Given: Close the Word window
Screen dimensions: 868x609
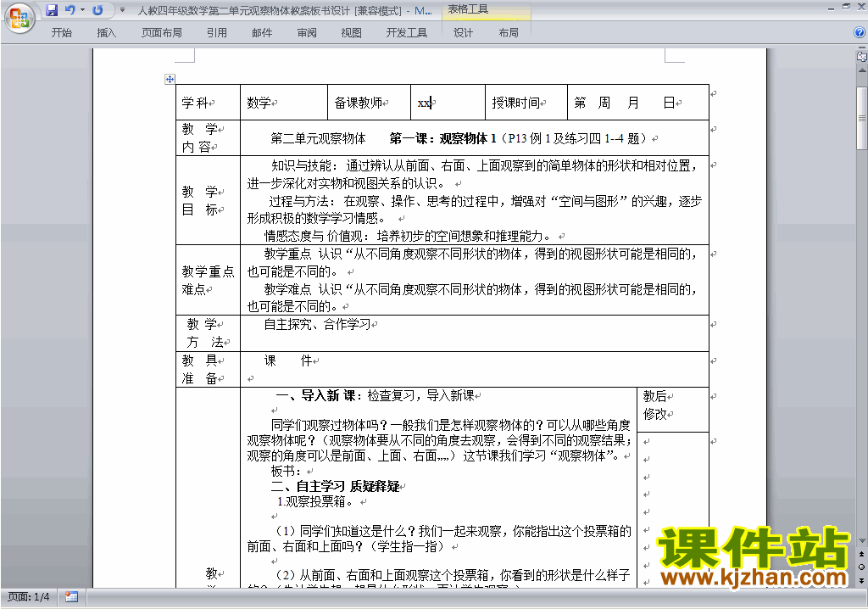Looking at the screenshot, I should click(860, 8).
